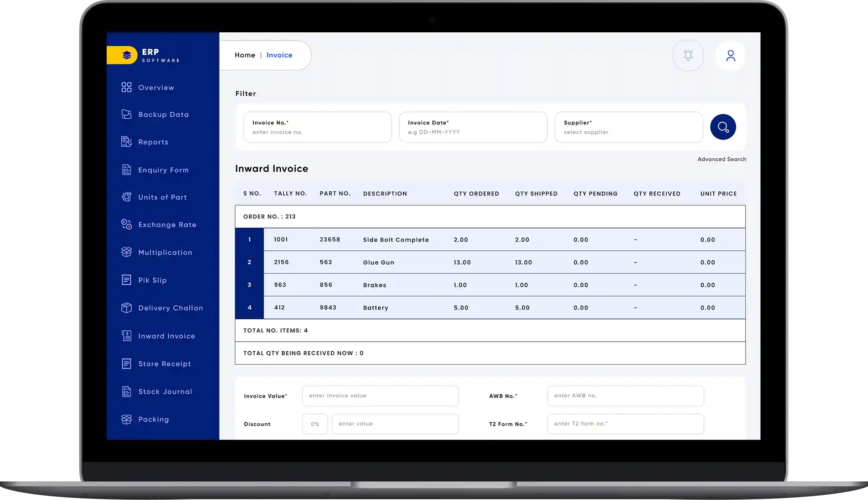Click the Store Receipt icon

(126, 363)
